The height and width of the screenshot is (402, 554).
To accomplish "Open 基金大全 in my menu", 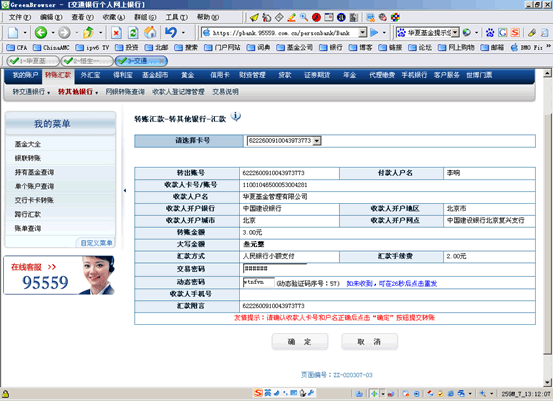I will [28, 144].
